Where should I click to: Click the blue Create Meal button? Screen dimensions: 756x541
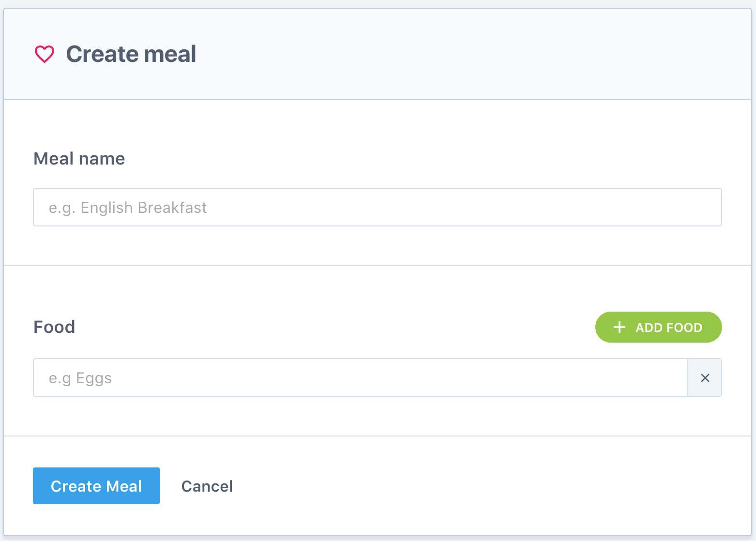(96, 486)
